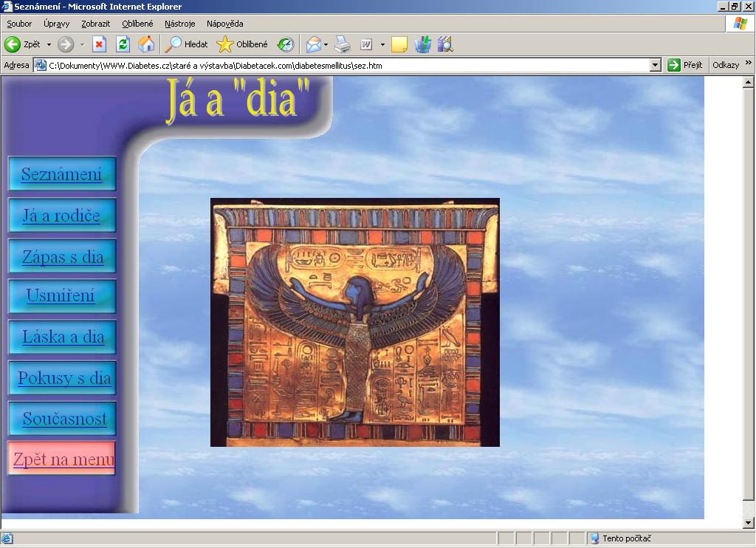Refresh the page with the green arrows icon

pyautogui.click(x=123, y=44)
